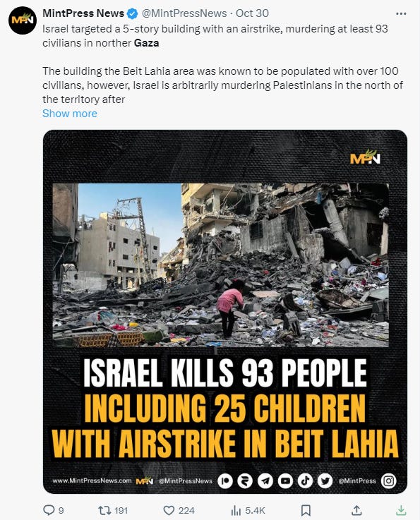View the analytics bar chart icon
Image resolution: width=420 pixels, height=520 pixels.
click(236, 510)
